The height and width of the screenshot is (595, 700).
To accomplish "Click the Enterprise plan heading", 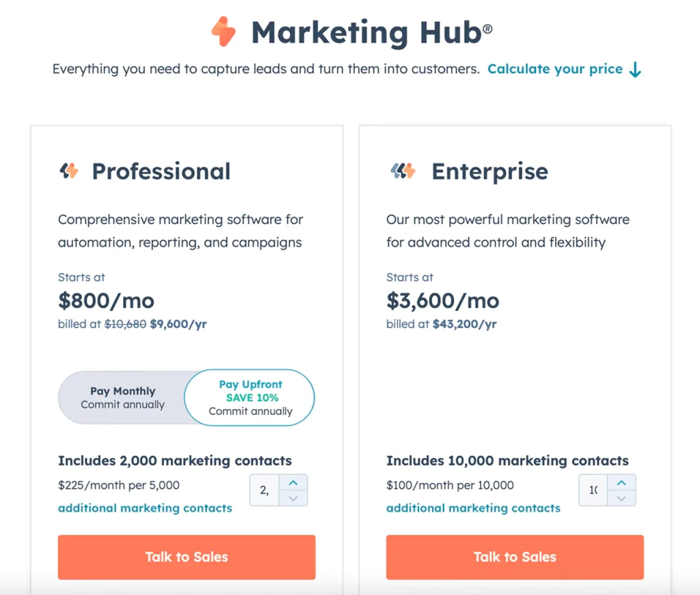I will (489, 171).
